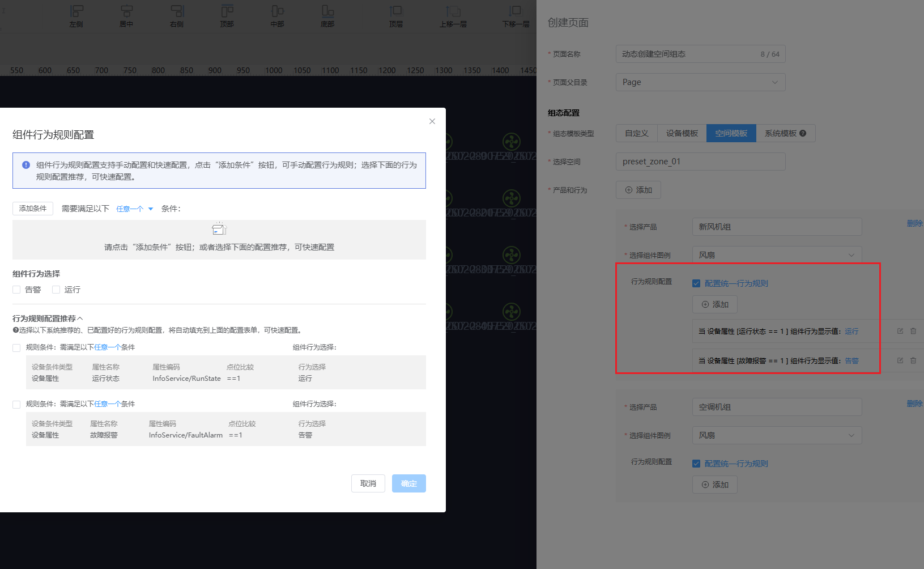Click 删除 link for 空调机组 product
The width and height of the screenshot is (924, 569).
(x=915, y=404)
